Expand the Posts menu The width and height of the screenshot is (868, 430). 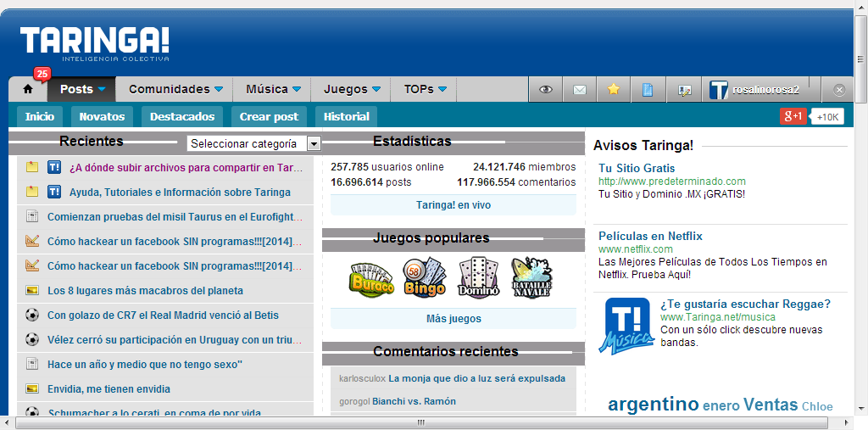click(82, 89)
